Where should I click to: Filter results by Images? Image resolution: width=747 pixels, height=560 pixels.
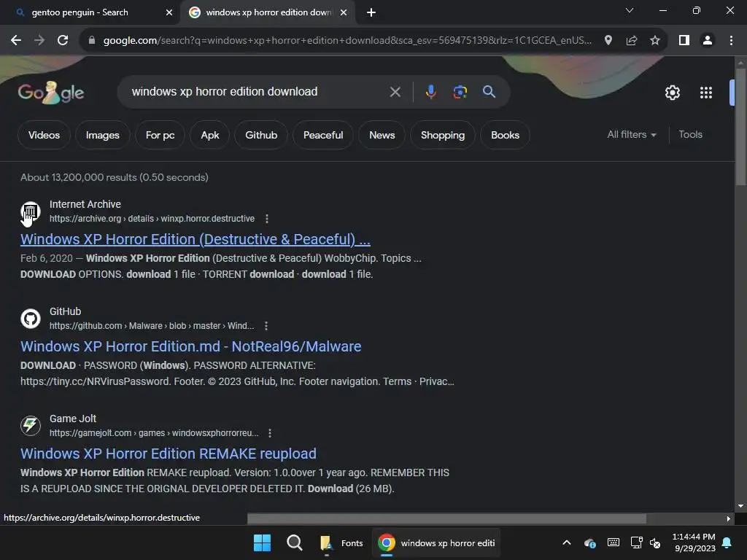click(x=102, y=135)
